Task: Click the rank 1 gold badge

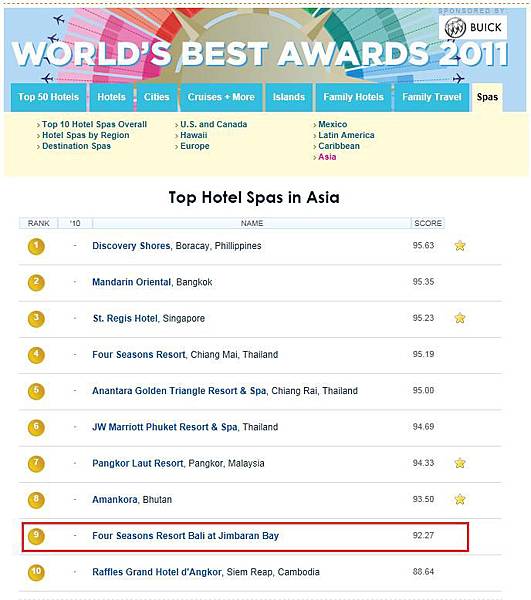Action: click(x=36, y=246)
